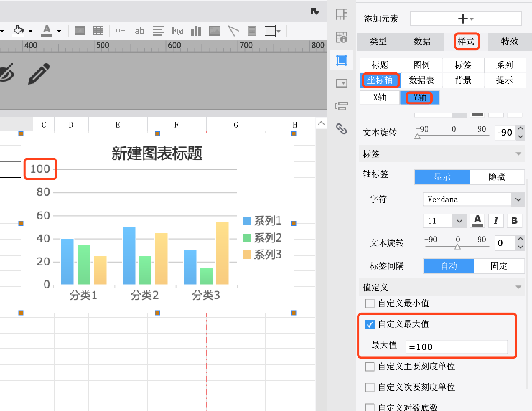
Task: Click the collapse toolbar arrow icon
Action: pyautogui.click(x=315, y=11)
